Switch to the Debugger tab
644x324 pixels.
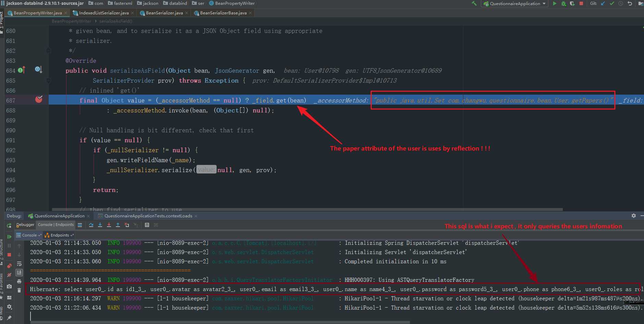click(25, 225)
